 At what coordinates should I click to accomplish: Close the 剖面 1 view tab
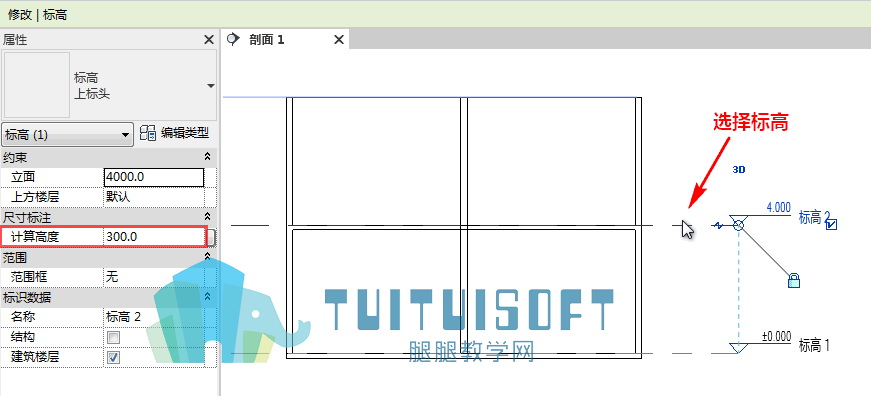[x=338, y=40]
